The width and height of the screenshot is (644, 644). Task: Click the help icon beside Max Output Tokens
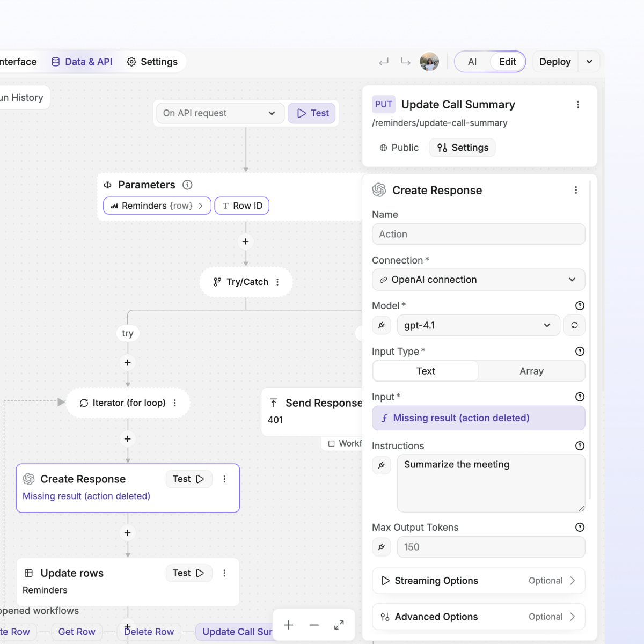tap(580, 527)
